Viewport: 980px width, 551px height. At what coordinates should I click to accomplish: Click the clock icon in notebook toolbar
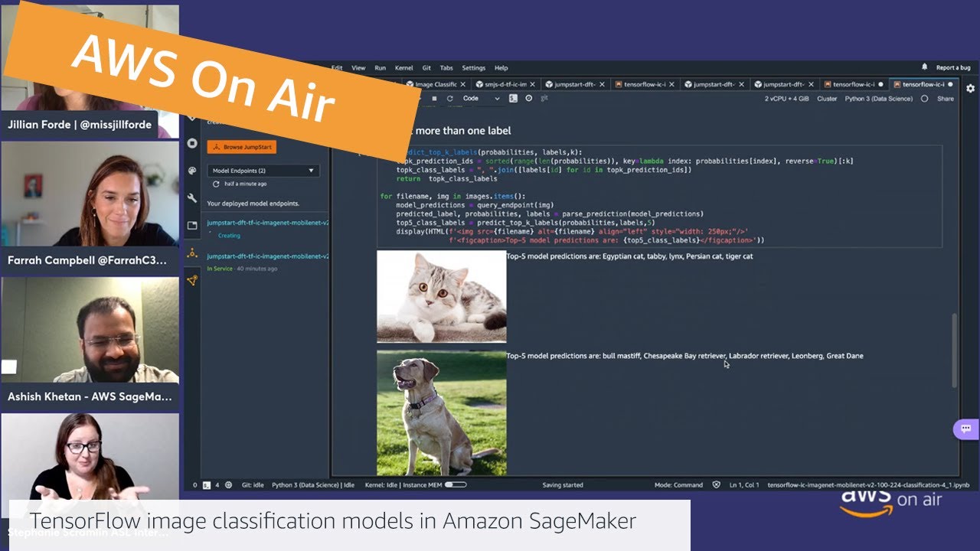tap(529, 99)
